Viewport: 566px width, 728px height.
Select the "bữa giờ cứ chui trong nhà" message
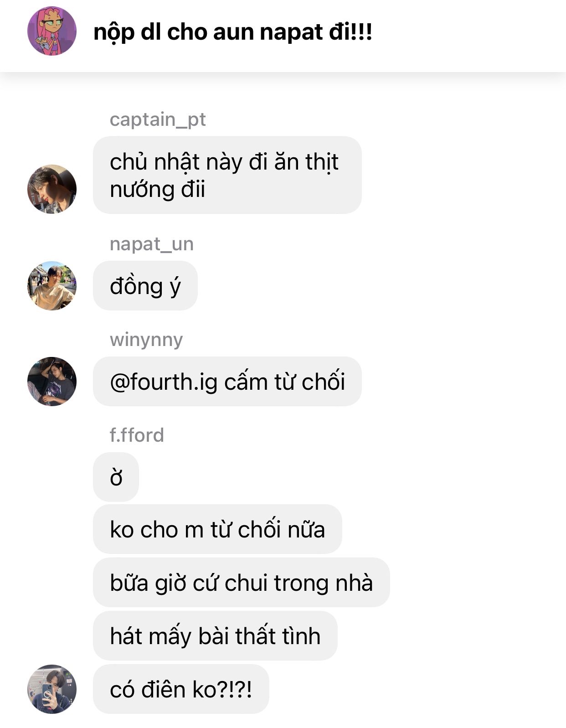tap(242, 583)
